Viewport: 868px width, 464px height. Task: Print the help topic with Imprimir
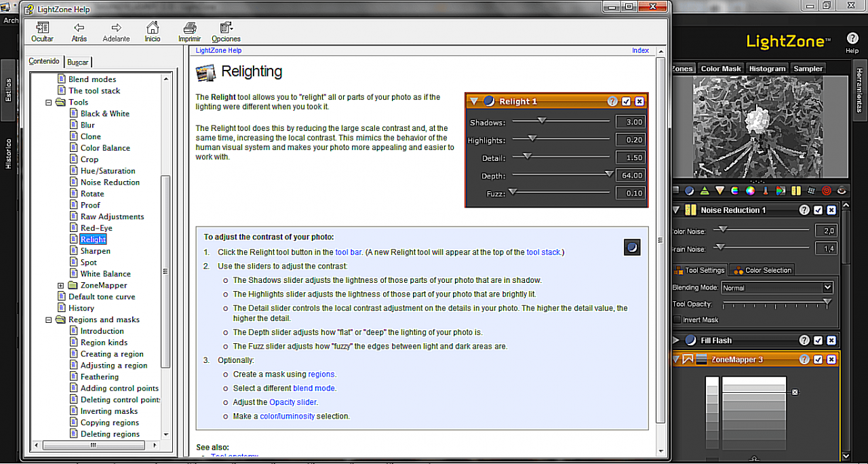(190, 31)
